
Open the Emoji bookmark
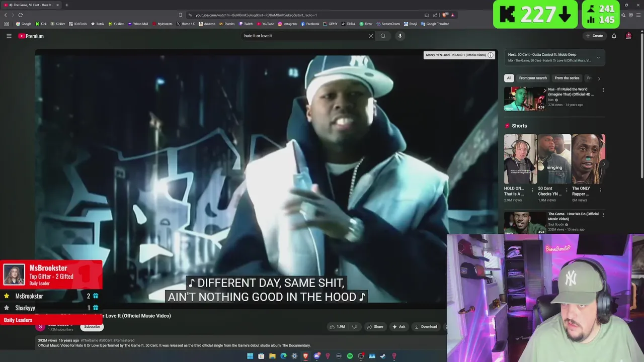pos(410,24)
